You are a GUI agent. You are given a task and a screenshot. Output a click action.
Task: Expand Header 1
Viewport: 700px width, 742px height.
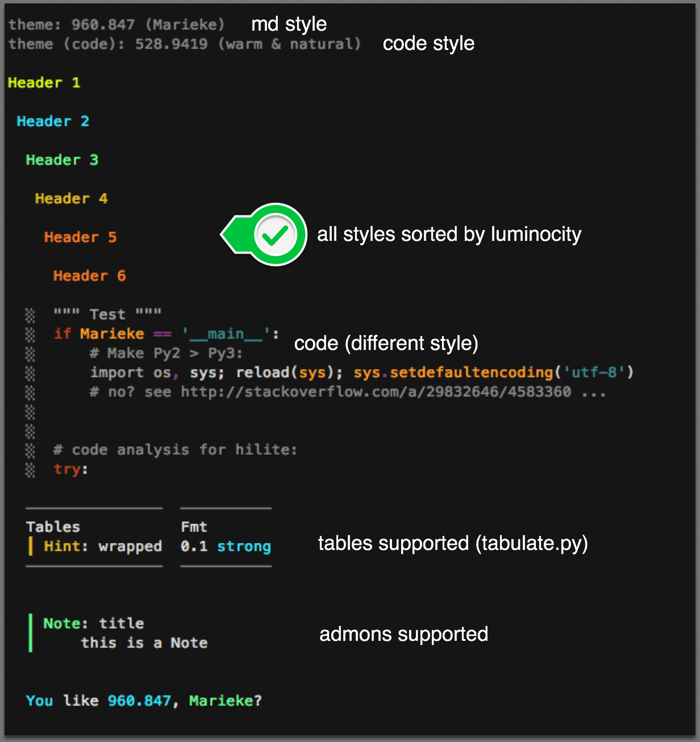point(44,82)
